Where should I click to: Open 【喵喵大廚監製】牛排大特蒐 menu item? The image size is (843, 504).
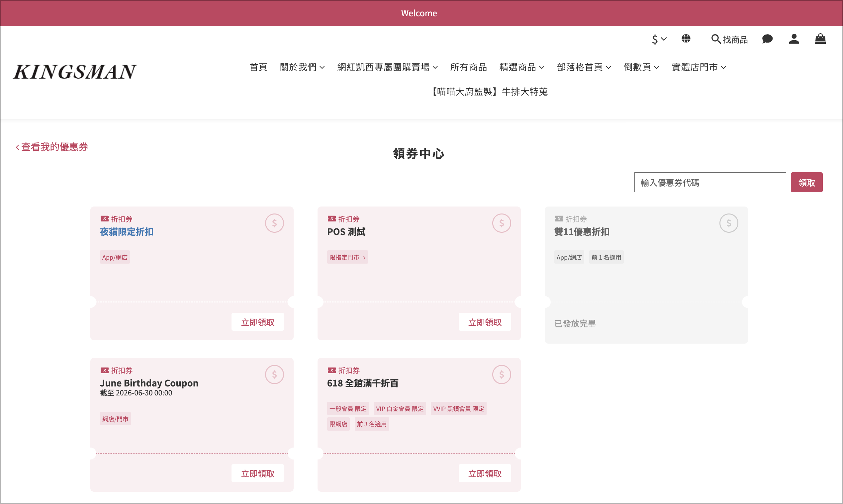489,92
